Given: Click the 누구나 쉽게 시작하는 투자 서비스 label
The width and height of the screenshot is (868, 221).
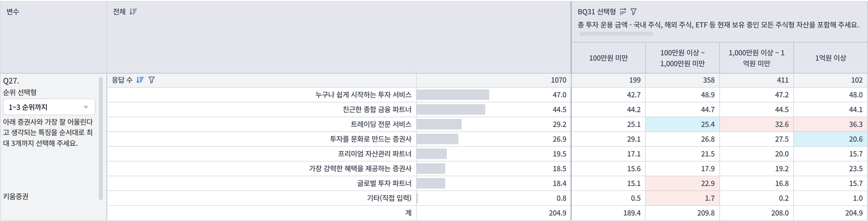Looking at the screenshot, I should click(363, 95).
